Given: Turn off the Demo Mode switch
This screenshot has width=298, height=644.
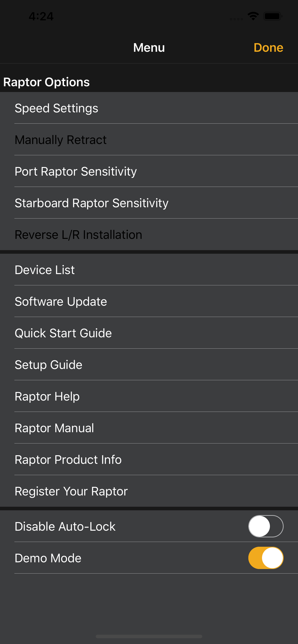Looking at the screenshot, I should click(x=265, y=558).
